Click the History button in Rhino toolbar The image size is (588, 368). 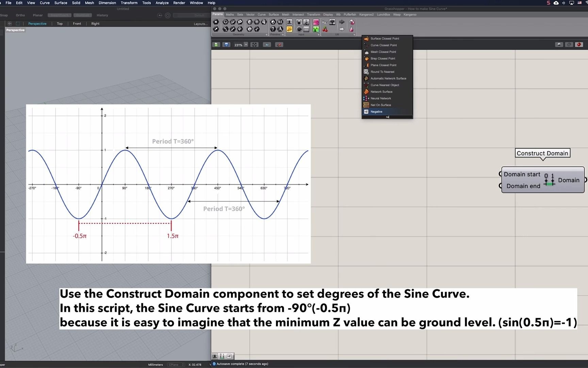coord(102,15)
